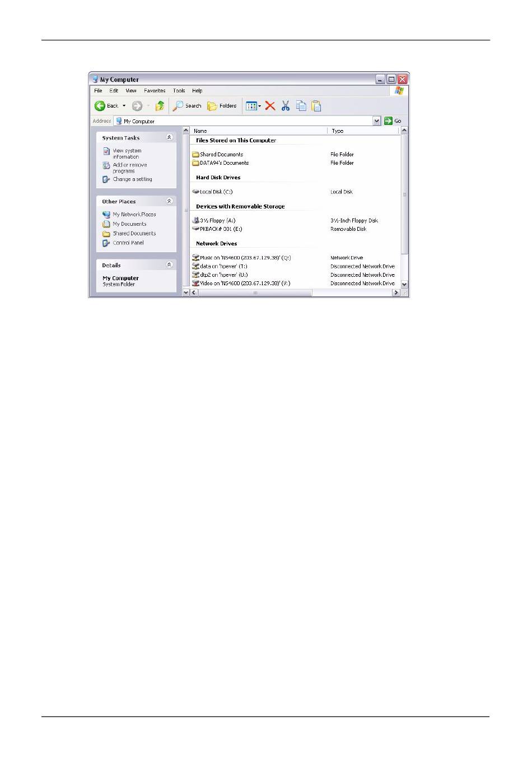Screen dimensions: 532x757
Task: Collapse the System Tasks panel
Action: (x=169, y=137)
